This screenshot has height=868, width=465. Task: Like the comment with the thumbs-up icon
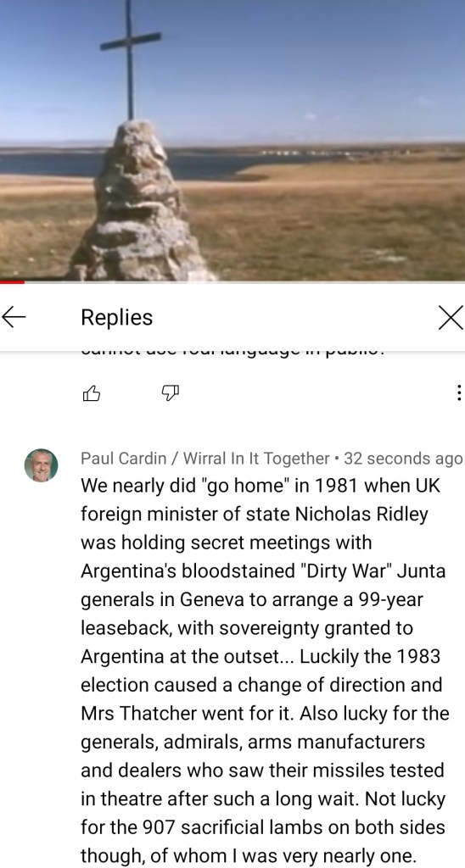[x=92, y=393]
